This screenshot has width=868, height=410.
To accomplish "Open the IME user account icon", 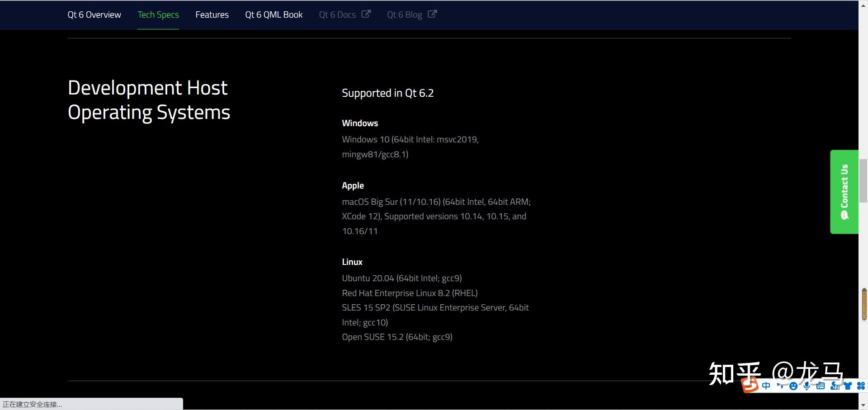I will 835,386.
